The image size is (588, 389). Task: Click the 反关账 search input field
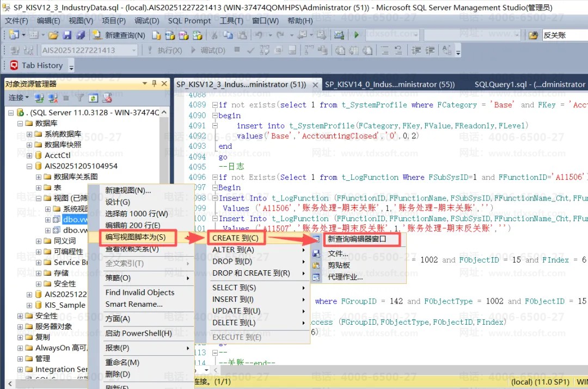click(563, 35)
